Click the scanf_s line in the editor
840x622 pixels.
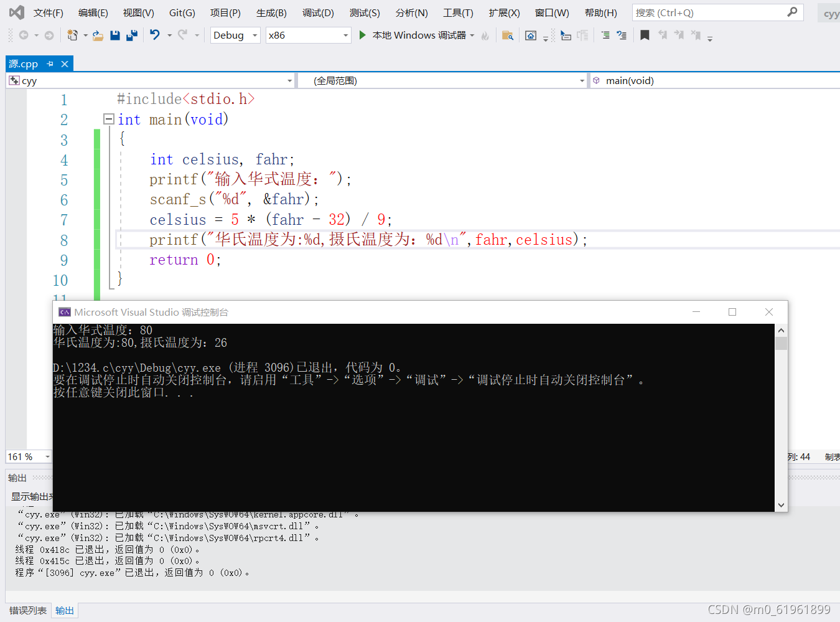(235, 199)
